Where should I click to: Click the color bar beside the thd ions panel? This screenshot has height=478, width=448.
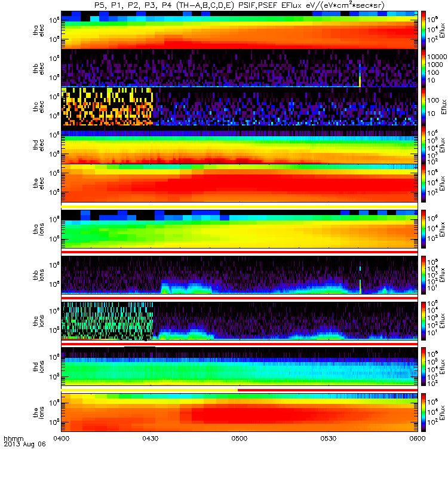pos(424,367)
